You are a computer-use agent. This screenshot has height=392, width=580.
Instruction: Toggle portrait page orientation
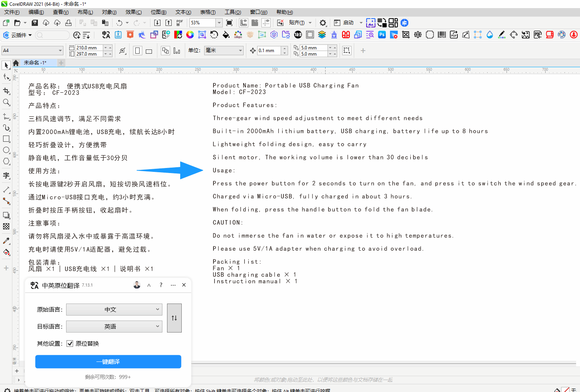(137, 51)
